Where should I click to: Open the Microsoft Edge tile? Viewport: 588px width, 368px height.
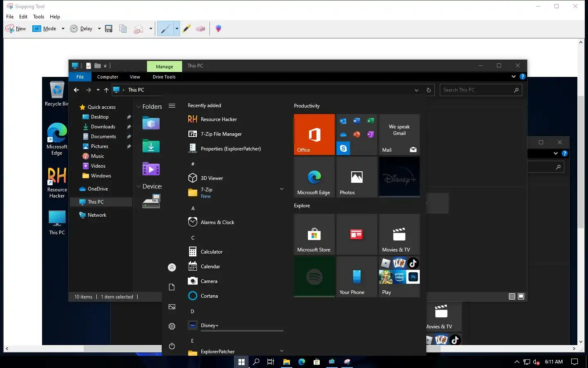coord(314,177)
